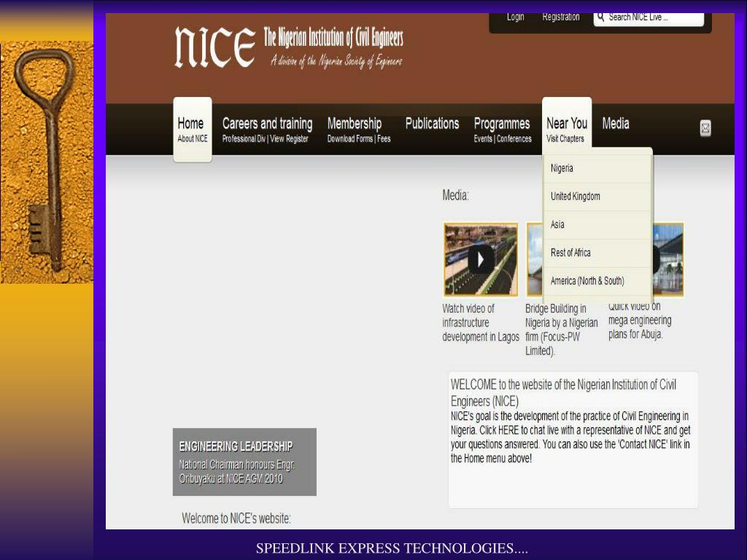Select United Kingdom chapter
This screenshot has height=560, width=747.
(597, 197)
